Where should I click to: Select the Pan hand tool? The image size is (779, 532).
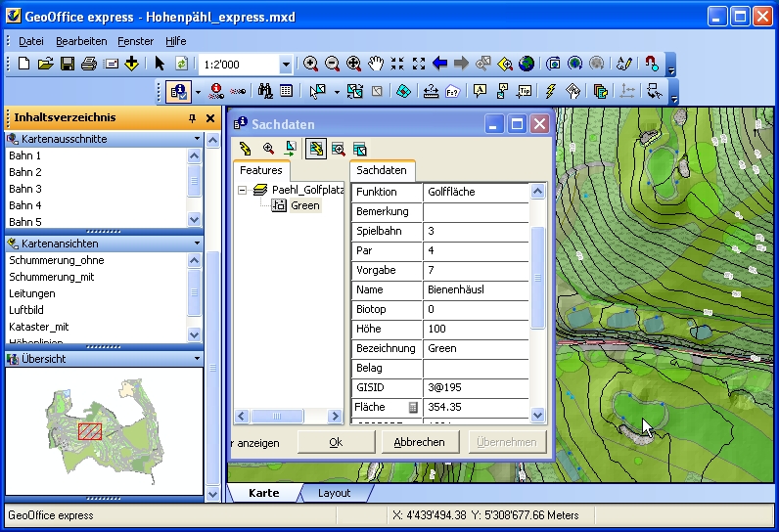(376, 64)
